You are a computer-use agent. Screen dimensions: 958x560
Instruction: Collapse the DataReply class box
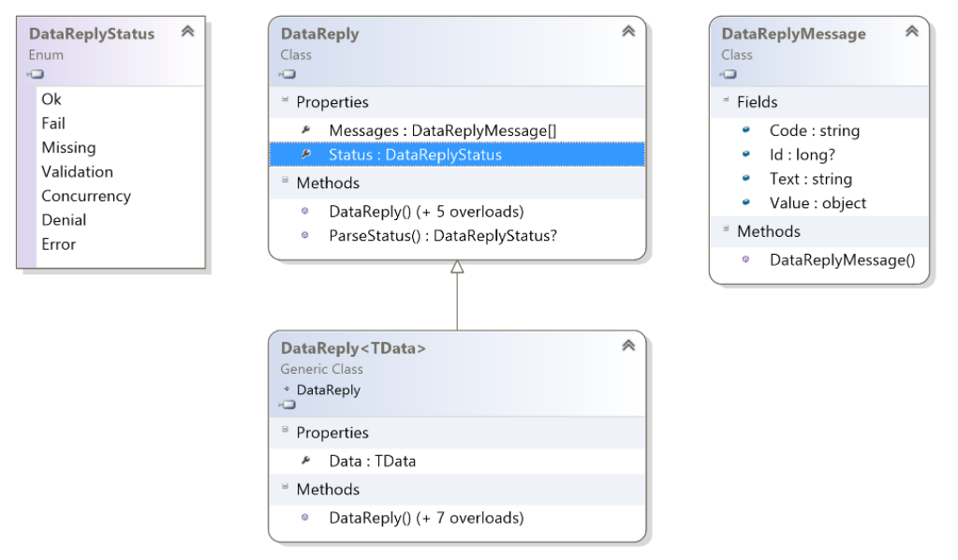click(x=628, y=31)
